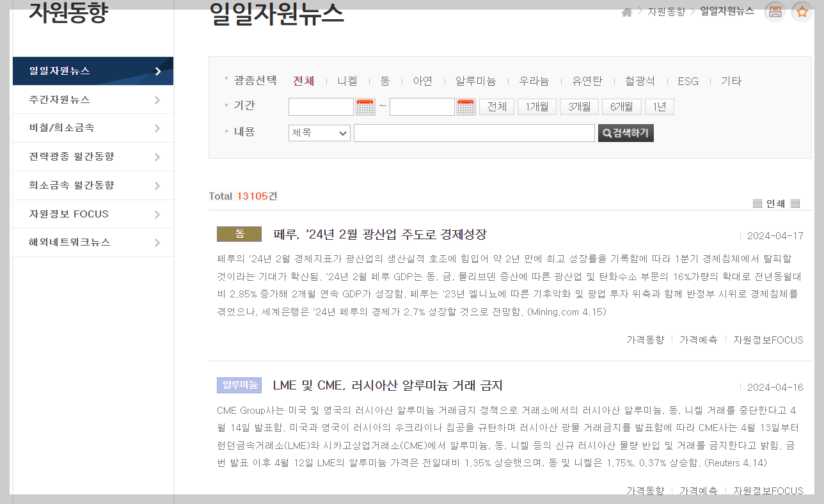The height and width of the screenshot is (504, 824).
Task: Select 알루미늄 mineral filter
Action: (x=475, y=81)
